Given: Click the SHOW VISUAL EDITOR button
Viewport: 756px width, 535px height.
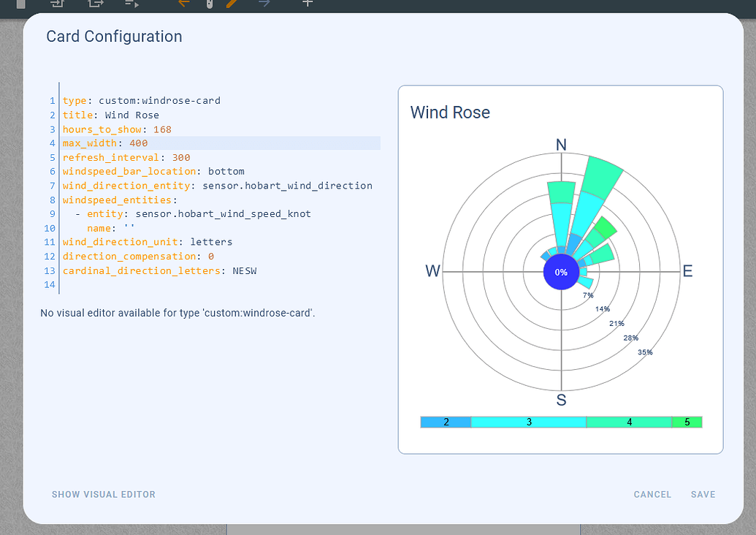Looking at the screenshot, I should [x=103, y=494].
